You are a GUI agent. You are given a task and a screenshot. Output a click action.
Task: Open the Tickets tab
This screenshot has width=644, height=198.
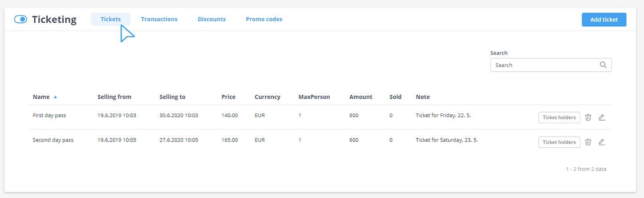click(x=110, y=19)
